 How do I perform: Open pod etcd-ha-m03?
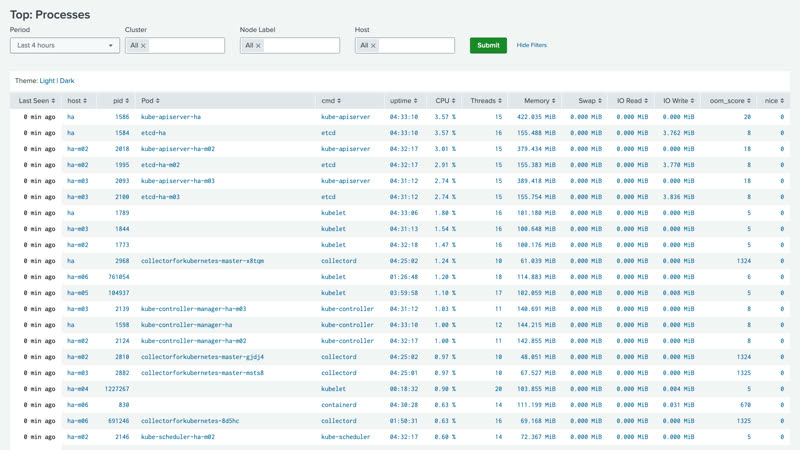pyautogui.click(x=160, y=196)
